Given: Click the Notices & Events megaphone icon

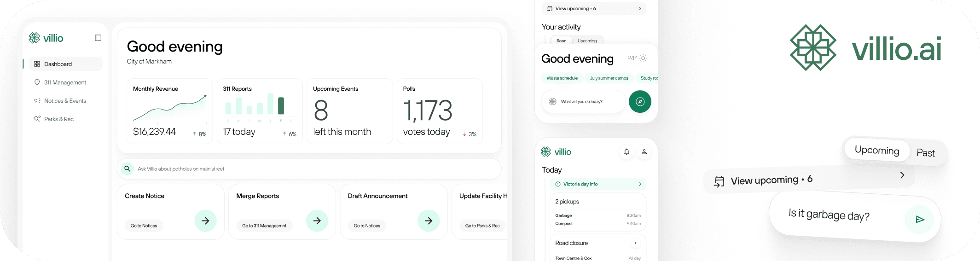Looking at the screenshot, I should point(37,100).
